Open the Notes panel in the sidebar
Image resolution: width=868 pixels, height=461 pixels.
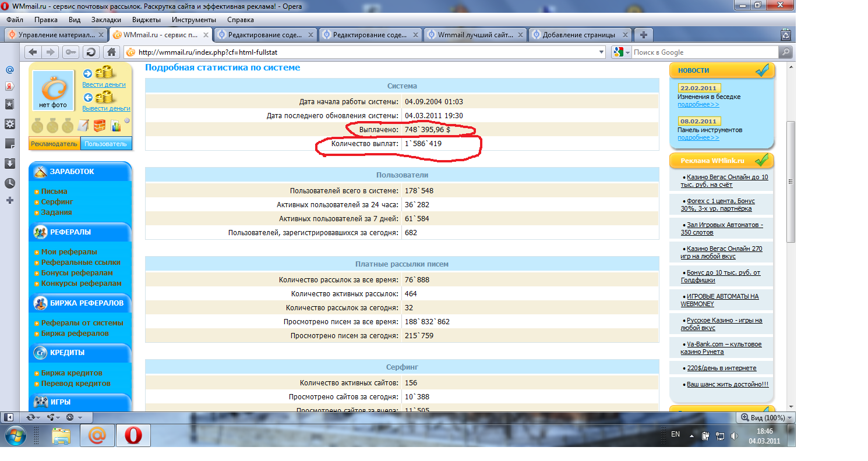[x=9, y=143]
